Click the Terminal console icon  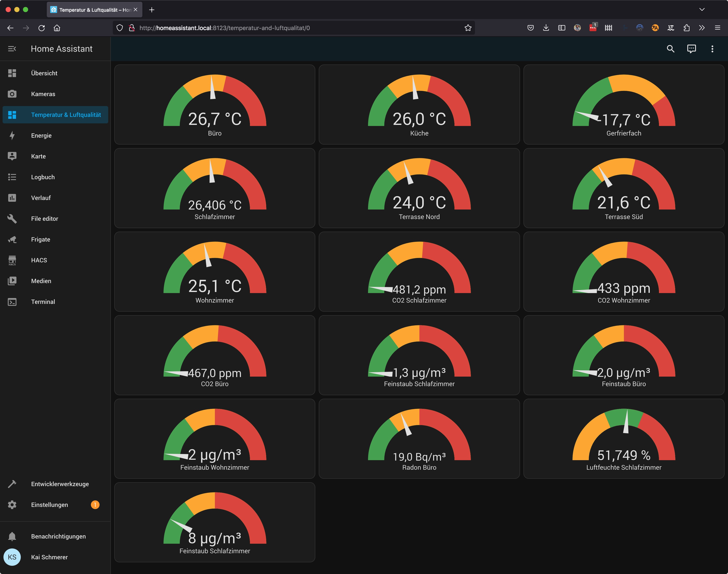pos(12,302)
